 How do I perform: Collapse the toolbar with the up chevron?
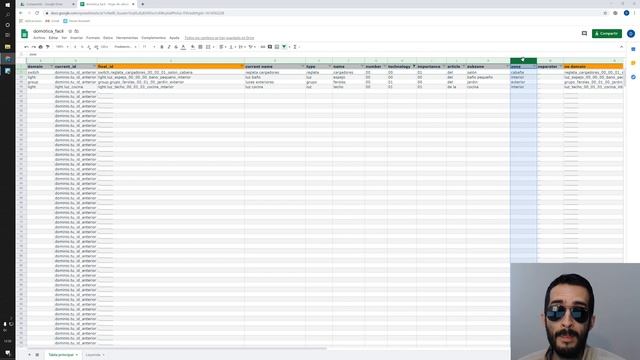click(x=622, y=47)
